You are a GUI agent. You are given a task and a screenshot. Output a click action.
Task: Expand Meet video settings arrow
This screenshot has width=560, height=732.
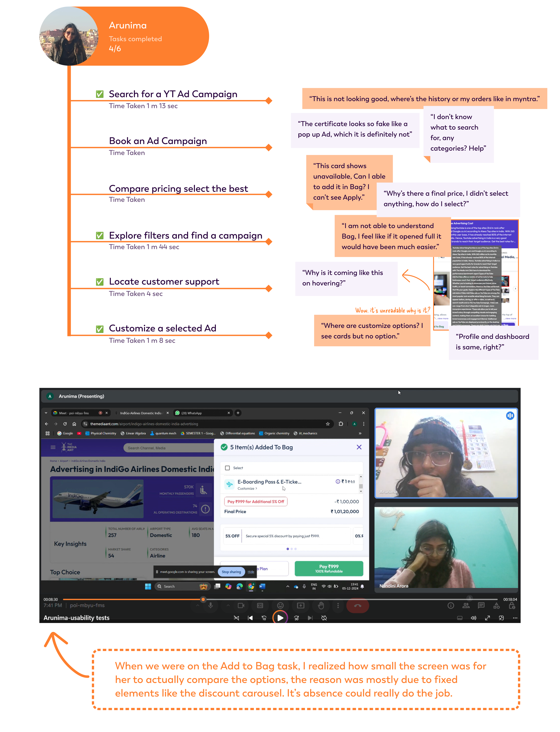[228, 606]
